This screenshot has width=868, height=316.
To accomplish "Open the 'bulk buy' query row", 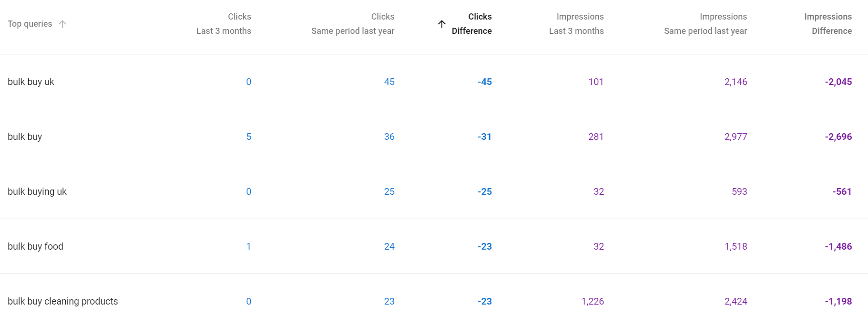I will [25, 137].
